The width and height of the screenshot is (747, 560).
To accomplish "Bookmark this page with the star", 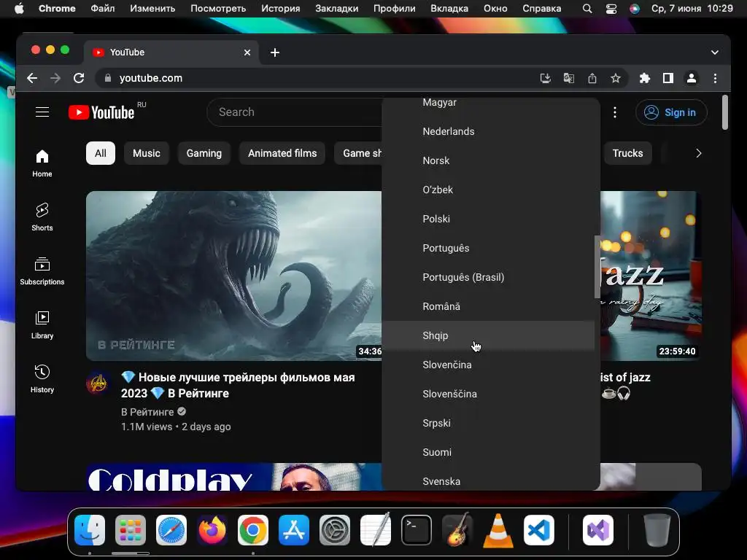I will (x=616, y=78).
